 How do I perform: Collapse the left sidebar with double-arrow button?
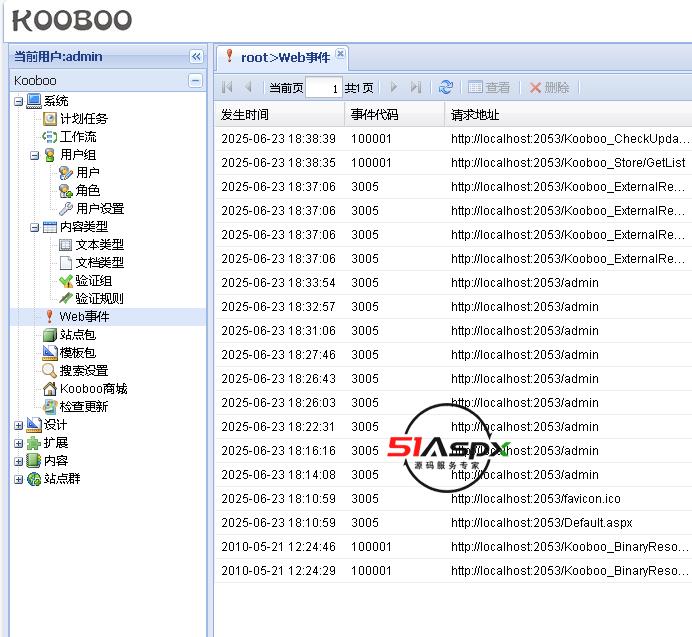196,57
